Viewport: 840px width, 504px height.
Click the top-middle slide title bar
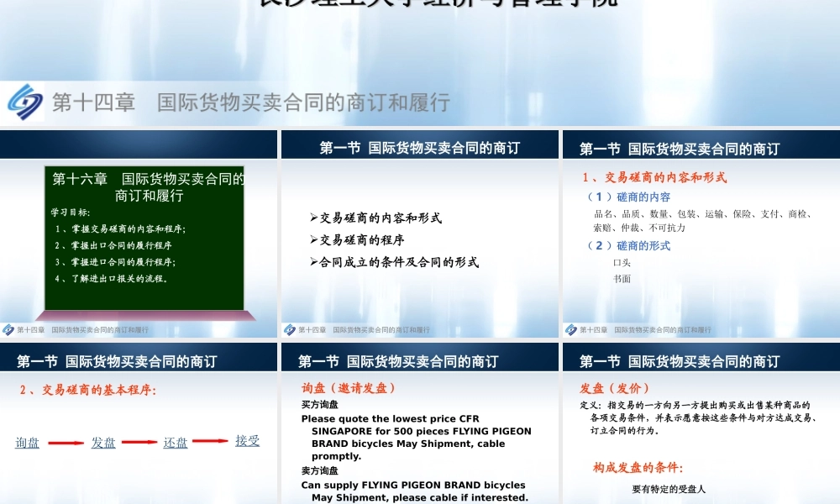(x=420, y=144)
